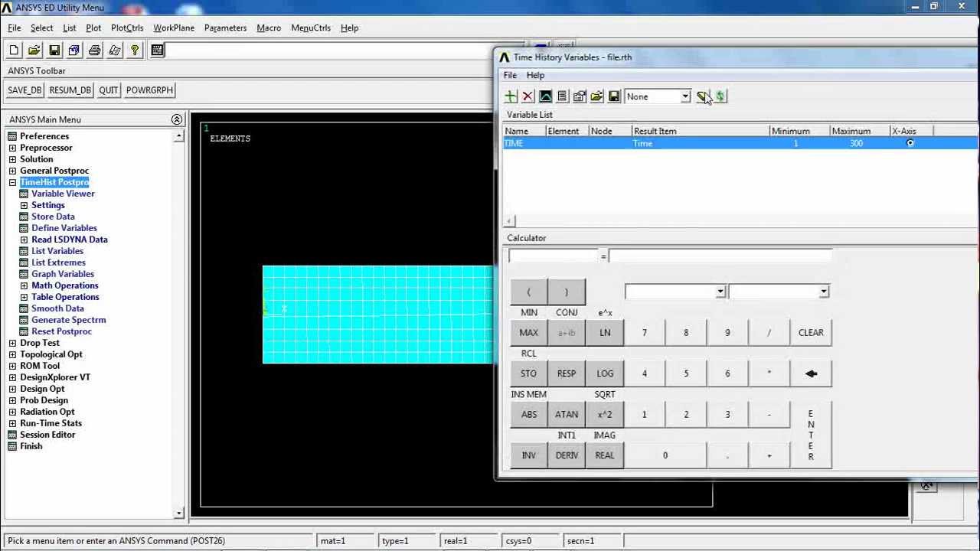Click the clear time-history data icon
Viewport: 980px width, 551px height.
point(702,96)
